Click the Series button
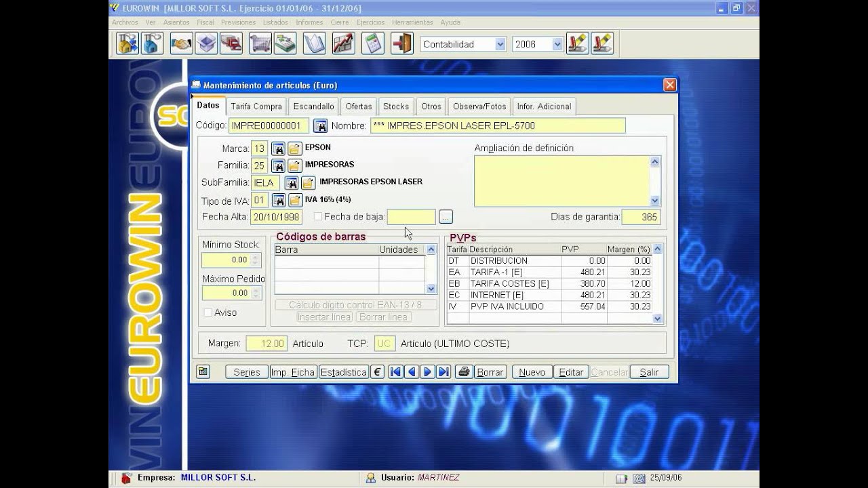 click(x=247, y=372)
